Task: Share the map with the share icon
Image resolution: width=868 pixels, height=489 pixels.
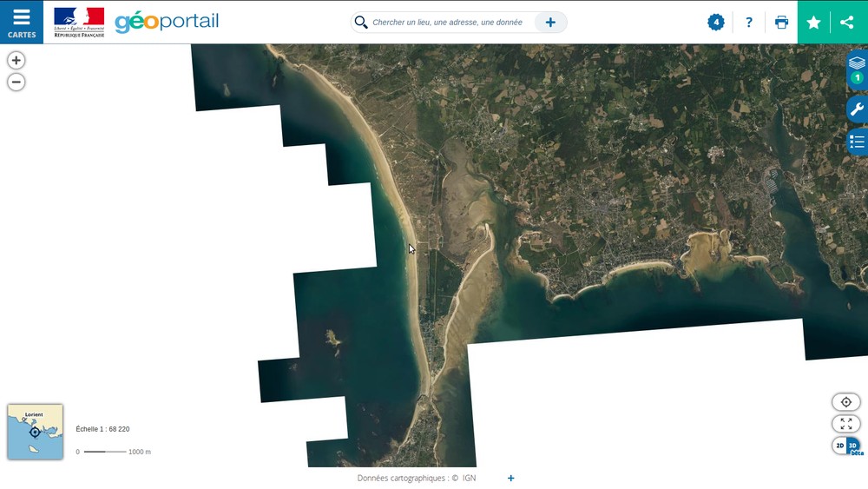Action: (847, 23)
